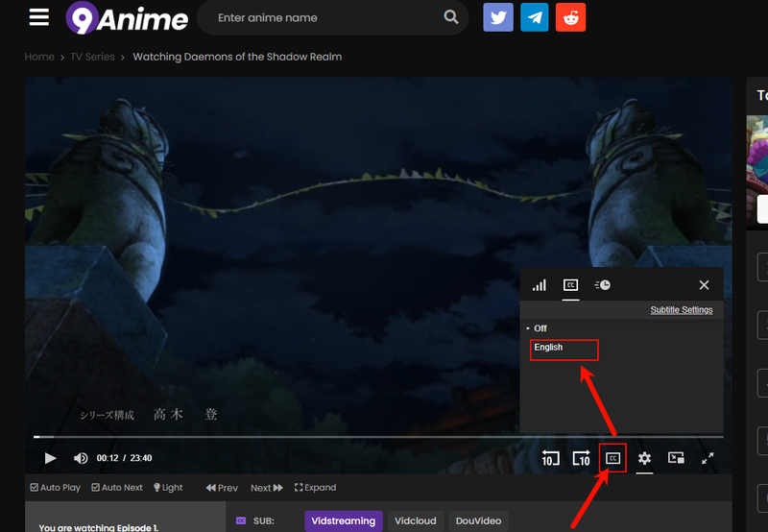Mute the player volume

point(81,458)
